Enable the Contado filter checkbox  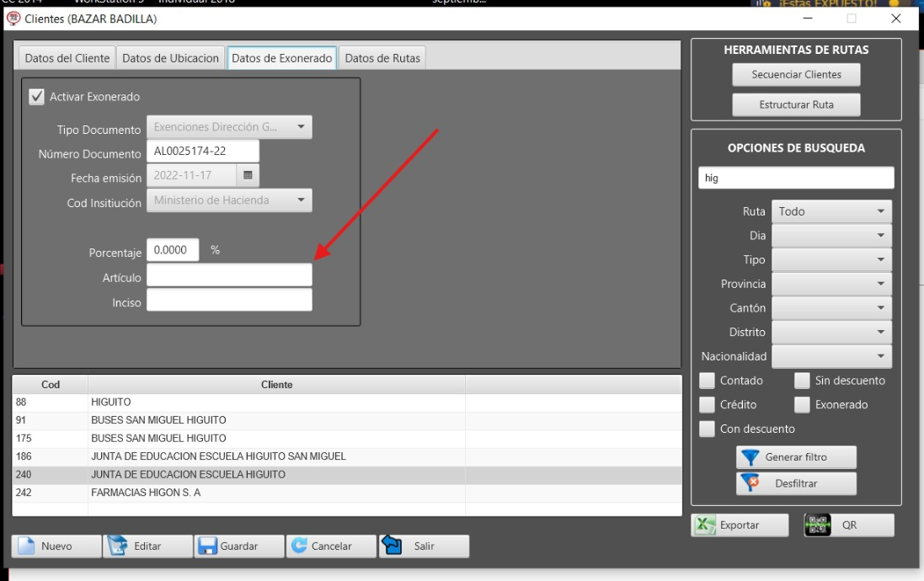click(708, 381)
